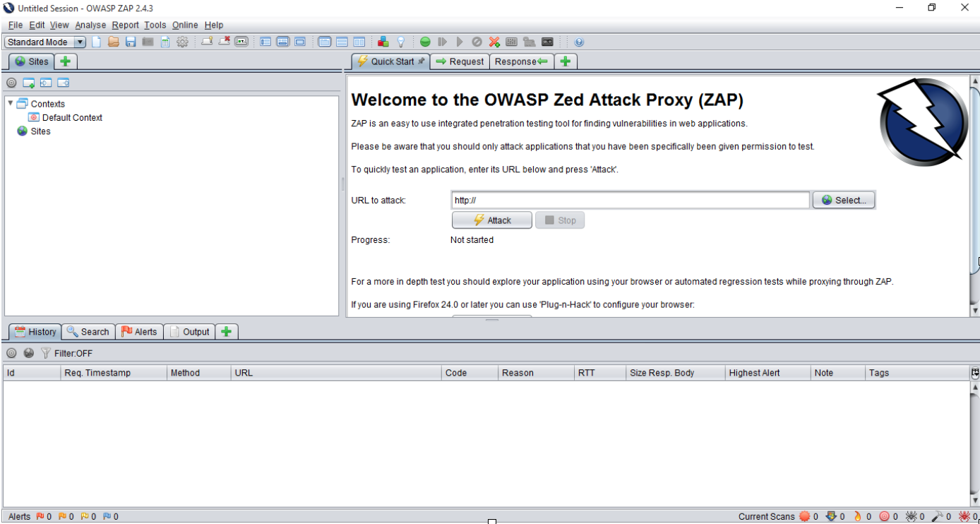
Task: Click the Manage Add-ons cubes icon
Action: click(383, 42)
